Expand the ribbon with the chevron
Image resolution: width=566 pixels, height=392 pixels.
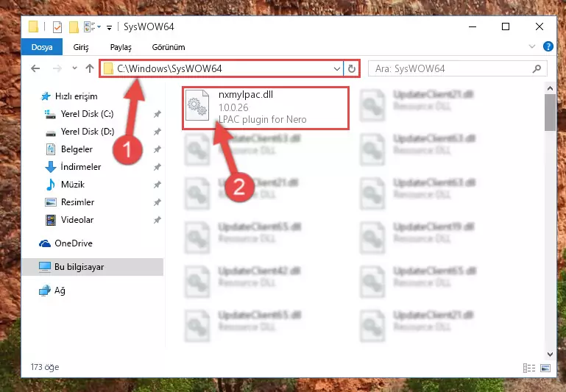pyautogui.click(x=531, y=46)
